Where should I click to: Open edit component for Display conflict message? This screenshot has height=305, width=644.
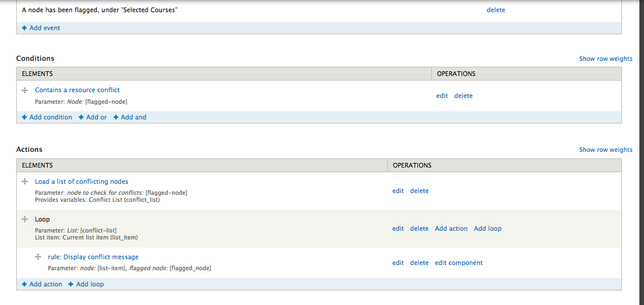(x=459, y=263)
